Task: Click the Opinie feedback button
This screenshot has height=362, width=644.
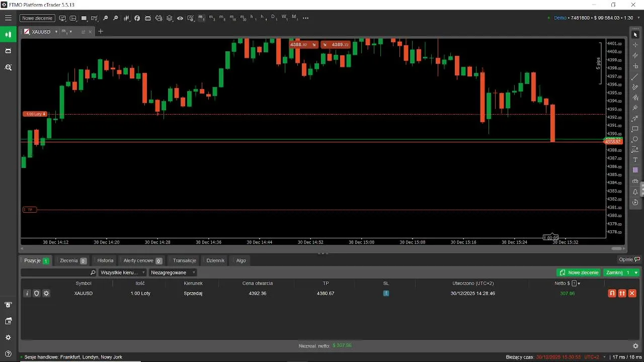Action: coord(629,260)
